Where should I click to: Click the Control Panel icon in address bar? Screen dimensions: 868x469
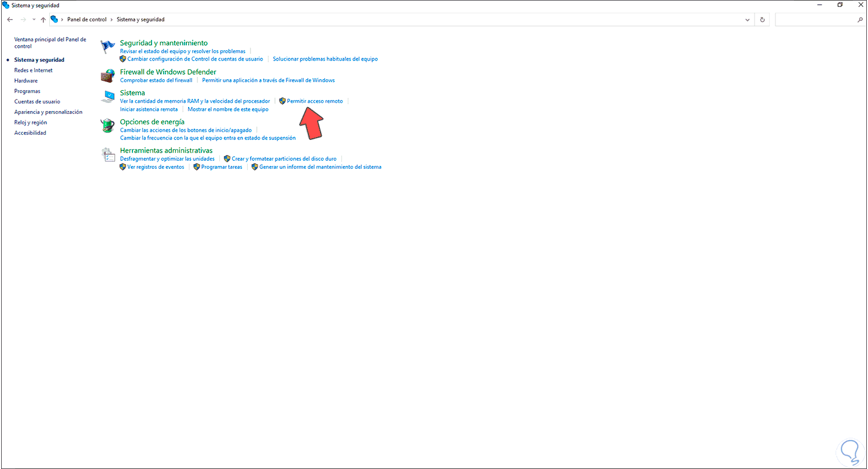[54, 20]
